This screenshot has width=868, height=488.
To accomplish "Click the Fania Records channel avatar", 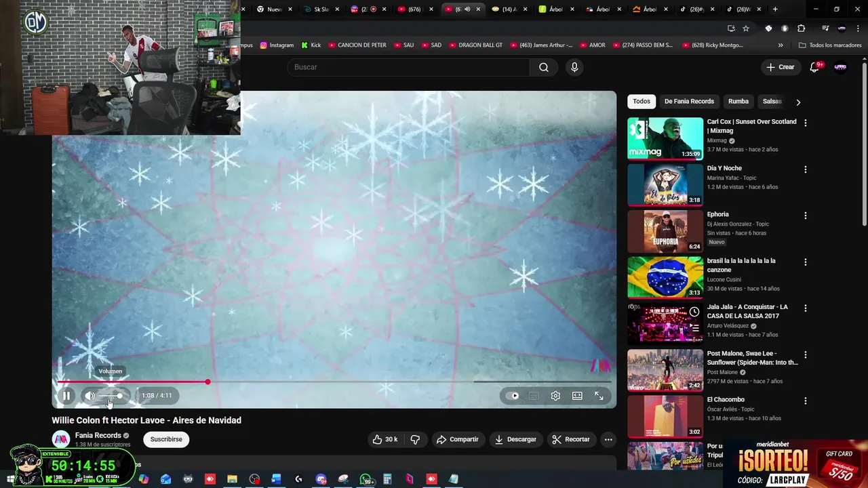I will point(61,439).
